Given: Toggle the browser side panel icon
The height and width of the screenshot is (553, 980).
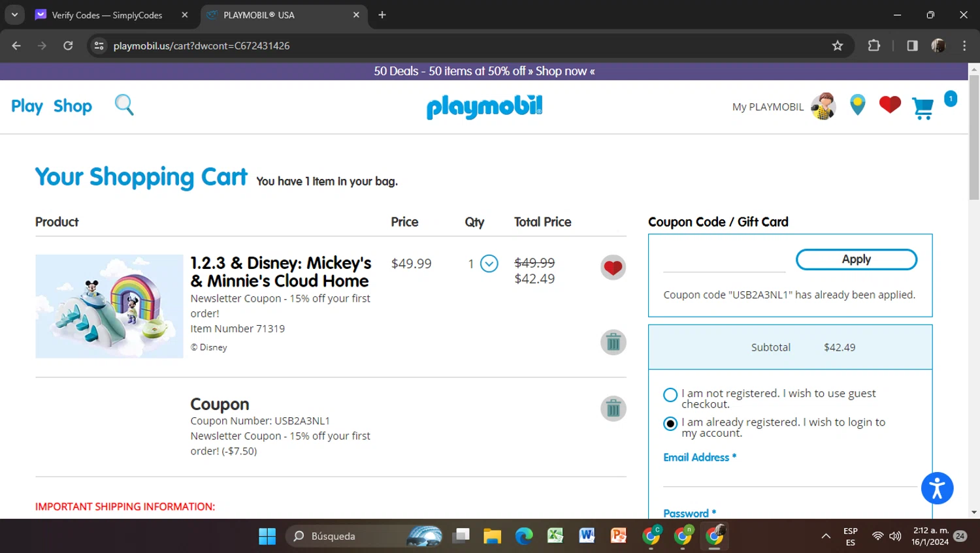Looking at the screenshot, I should 912,46.
